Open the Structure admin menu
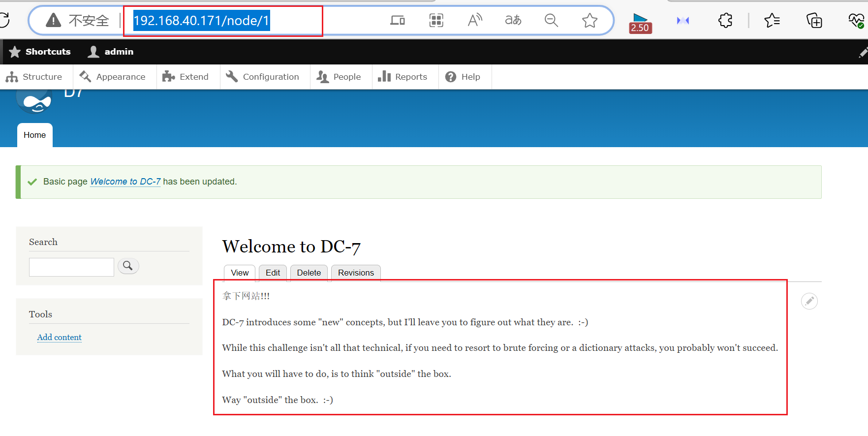 34,77
